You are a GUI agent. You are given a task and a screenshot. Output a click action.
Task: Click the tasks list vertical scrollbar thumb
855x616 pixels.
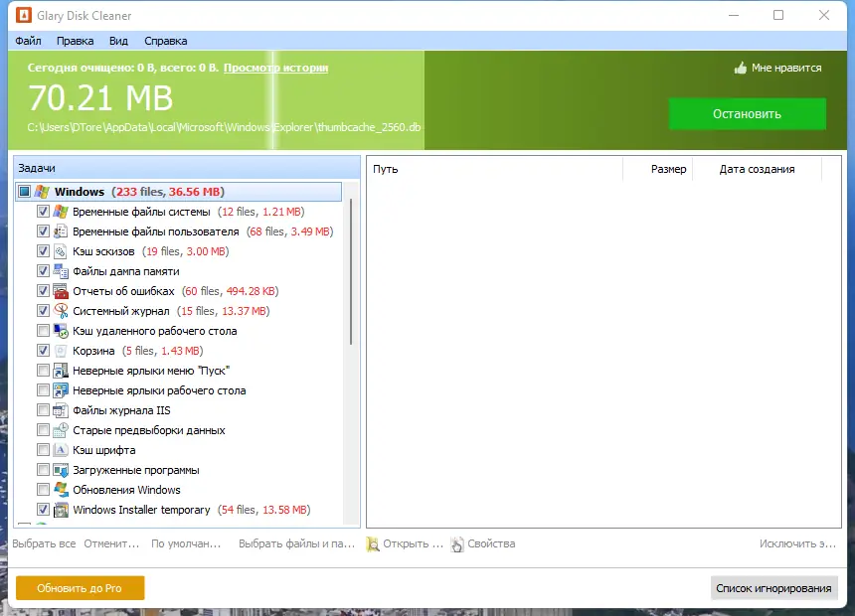[x=351, y=271]
